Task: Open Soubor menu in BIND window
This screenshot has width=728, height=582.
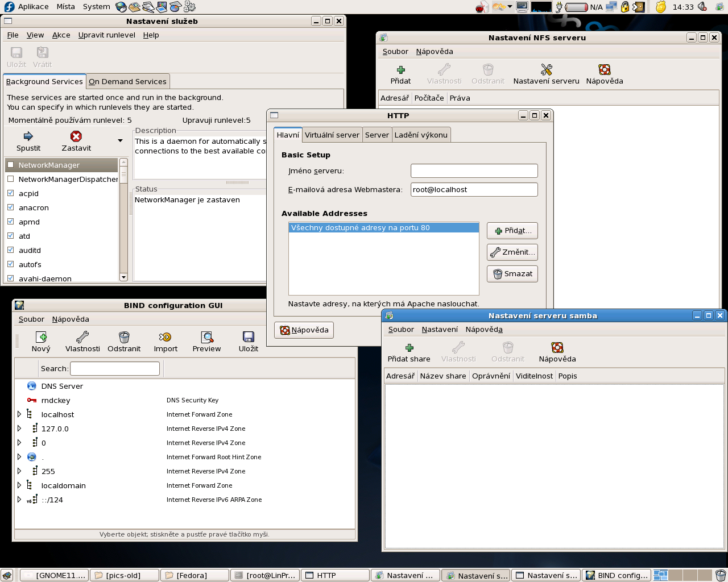Action: pos(31,319)
